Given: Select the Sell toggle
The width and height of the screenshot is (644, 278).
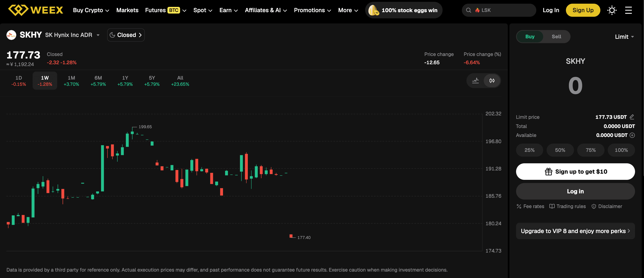Looking at the screenshot, I should [556, 36].
